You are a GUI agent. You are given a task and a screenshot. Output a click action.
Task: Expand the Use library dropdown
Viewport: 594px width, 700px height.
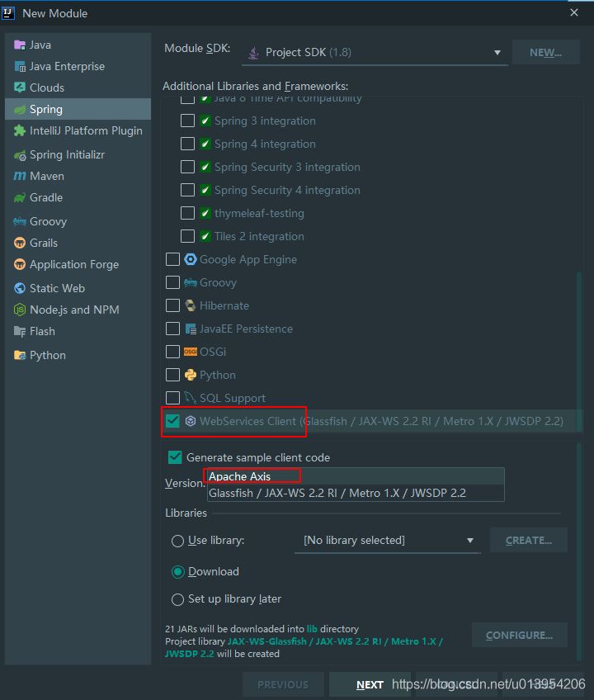coord(388,541)
